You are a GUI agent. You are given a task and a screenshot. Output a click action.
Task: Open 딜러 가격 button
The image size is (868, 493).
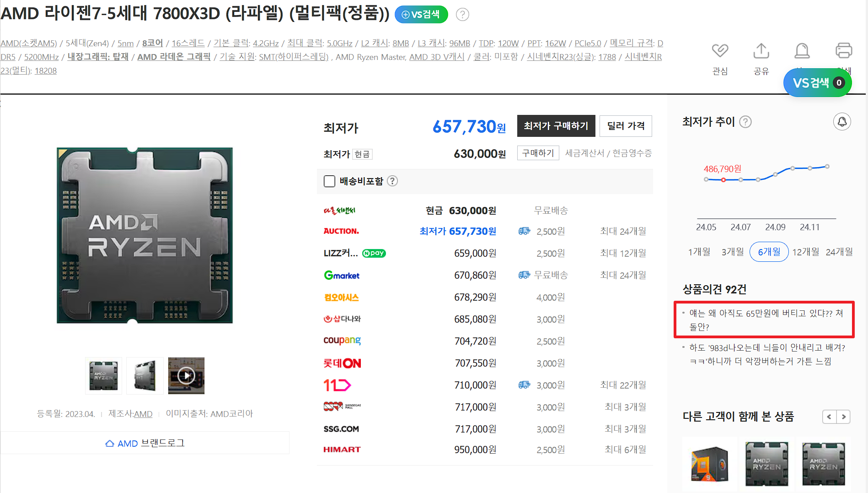tap(626, 126)
